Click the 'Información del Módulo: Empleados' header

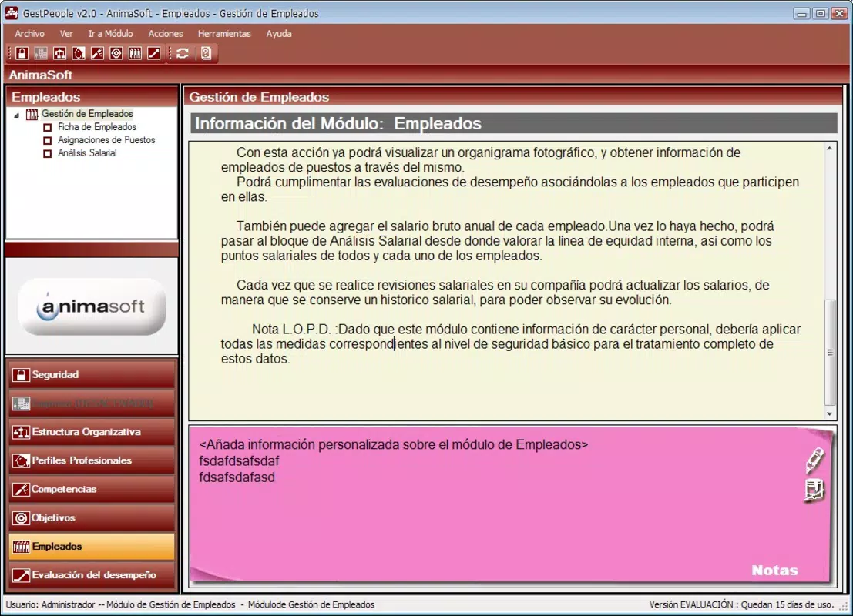pos(513,123)
